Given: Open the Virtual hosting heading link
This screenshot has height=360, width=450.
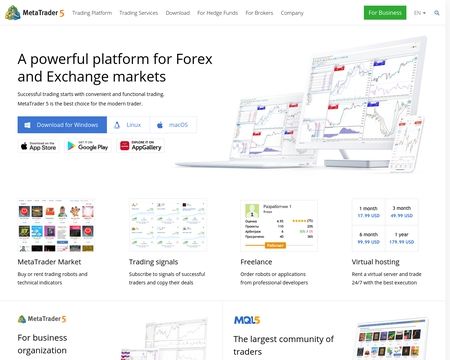Looking at the screenshot, I should tap(375, 262).
